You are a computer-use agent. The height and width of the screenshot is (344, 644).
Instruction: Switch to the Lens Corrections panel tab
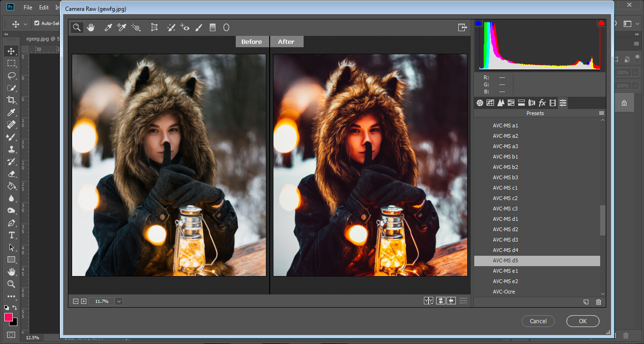tap(532, 103)
